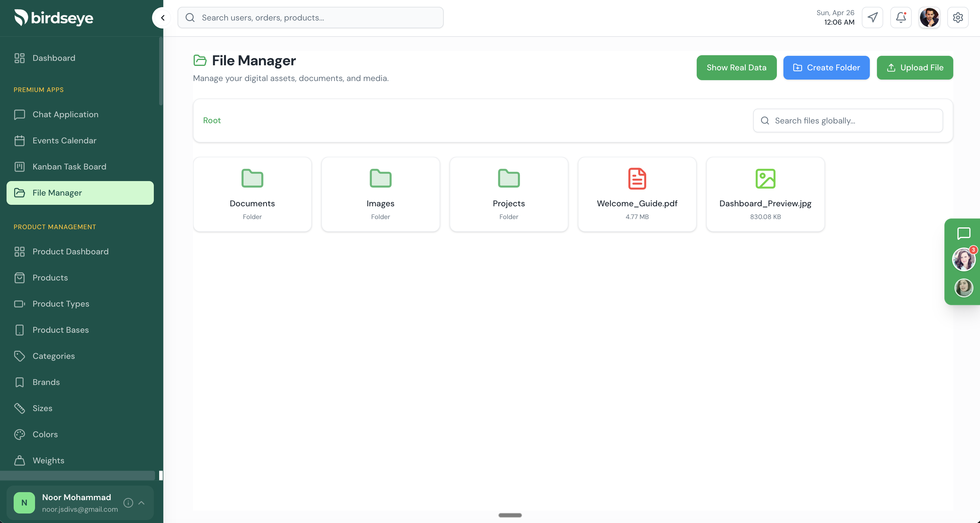The image size is (980, 523).
Task: Click Create Folder button
Action: pos(826,68)
